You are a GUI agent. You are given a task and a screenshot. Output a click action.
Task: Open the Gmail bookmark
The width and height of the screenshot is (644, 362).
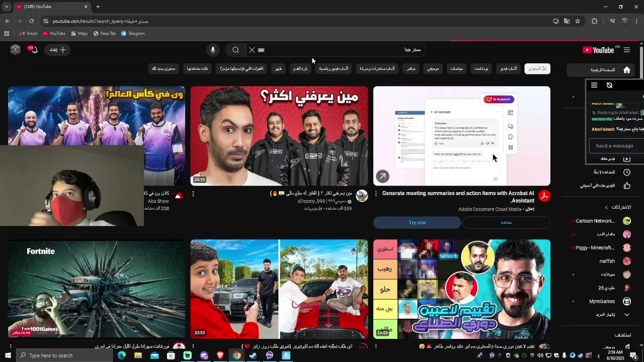point(28,34)
